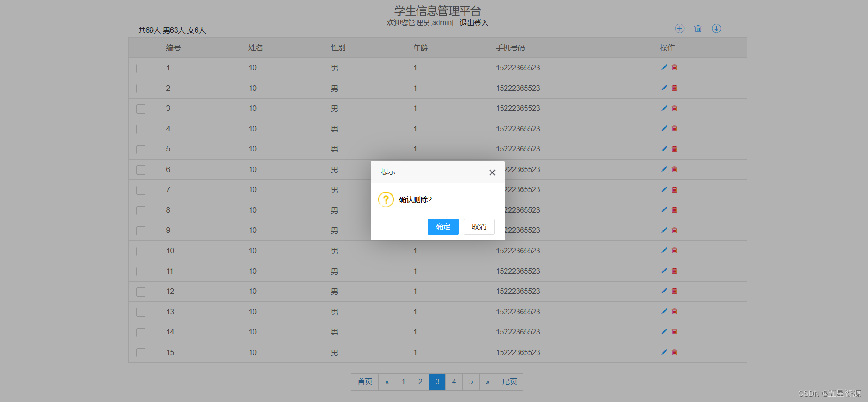Delete row 3 with the trash icon
Screen dimensions: 868x402
click(x=675, y=108)
